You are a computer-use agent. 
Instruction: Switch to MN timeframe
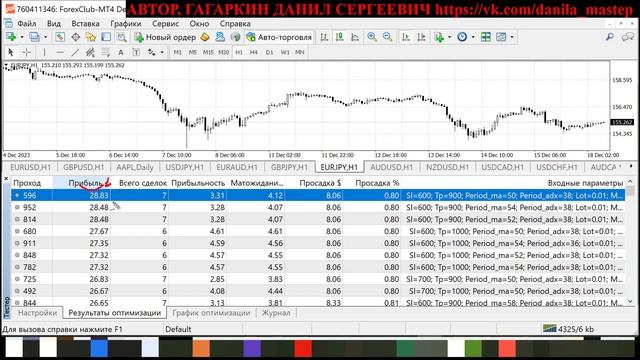click(300, 52)
